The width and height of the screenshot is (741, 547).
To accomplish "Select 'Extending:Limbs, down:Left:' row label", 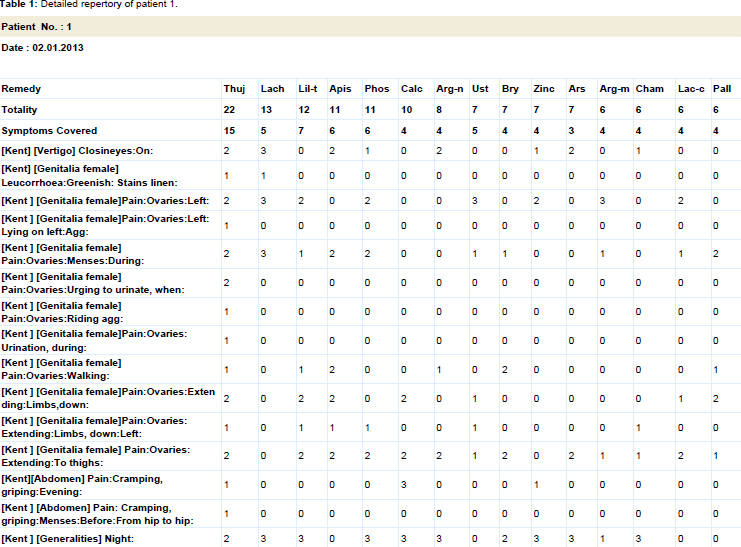I will point(71,434).
